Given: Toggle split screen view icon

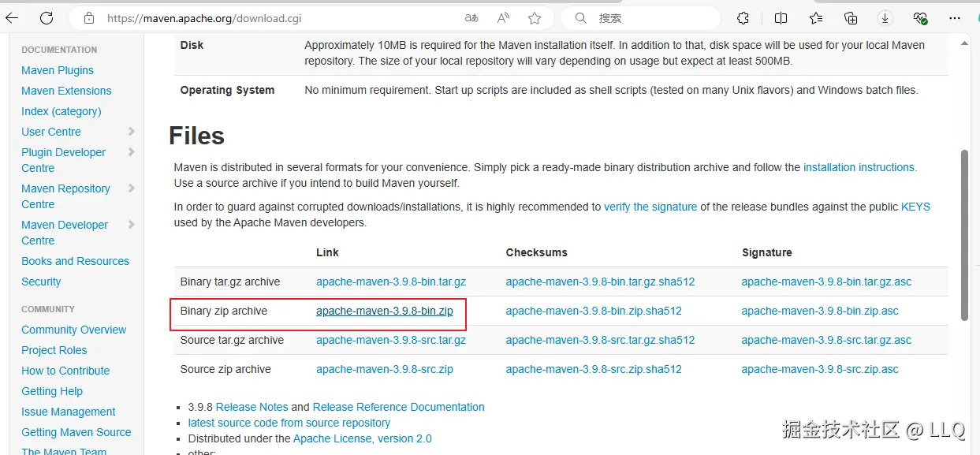Looking at the screenshot, I should tap(781, 17).
